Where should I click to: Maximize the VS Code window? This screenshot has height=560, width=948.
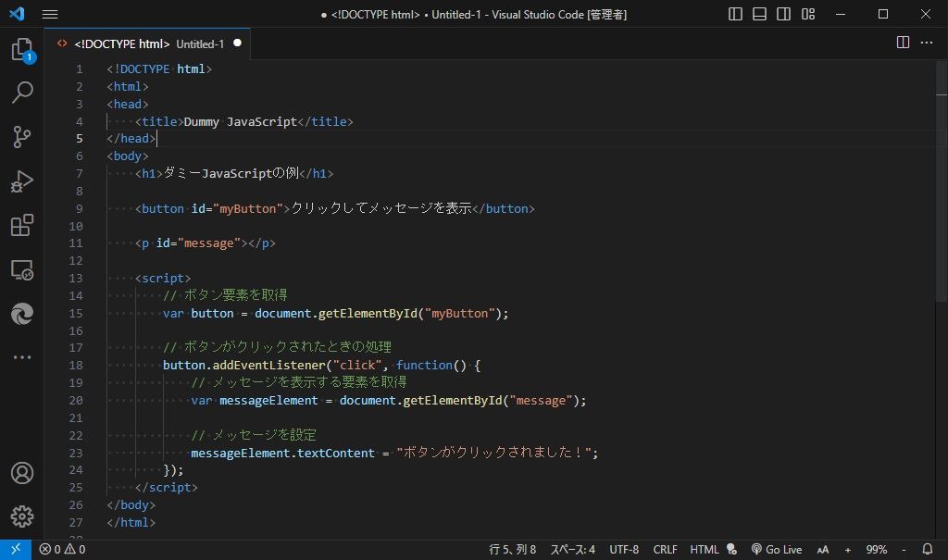pos(882,14)
